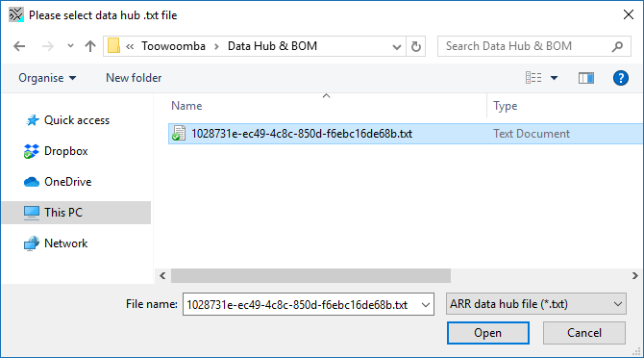Click the horizontal scrollbar right arrow
The image size is (644, 358).
635,276
